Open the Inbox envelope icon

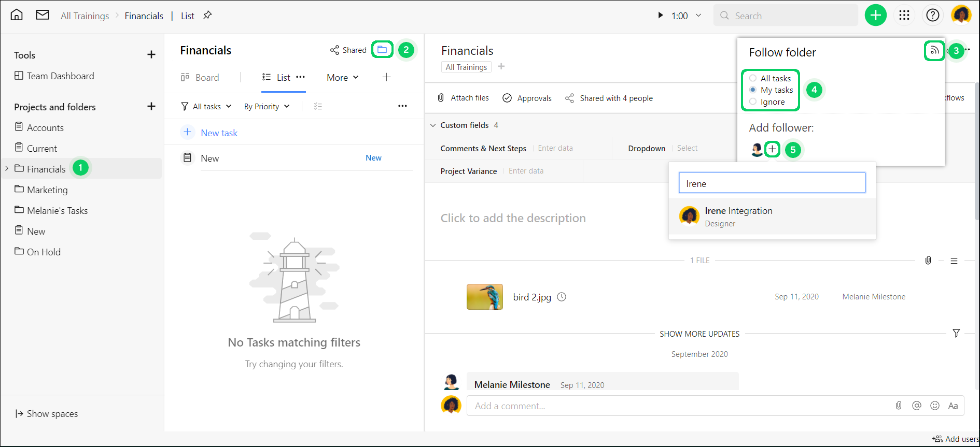pos(43,15)
